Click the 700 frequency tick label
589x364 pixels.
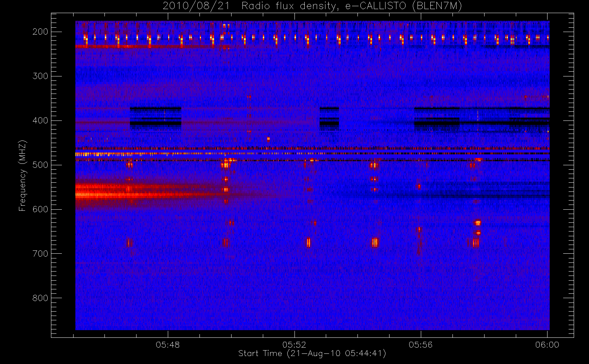[x=40, y=254]
